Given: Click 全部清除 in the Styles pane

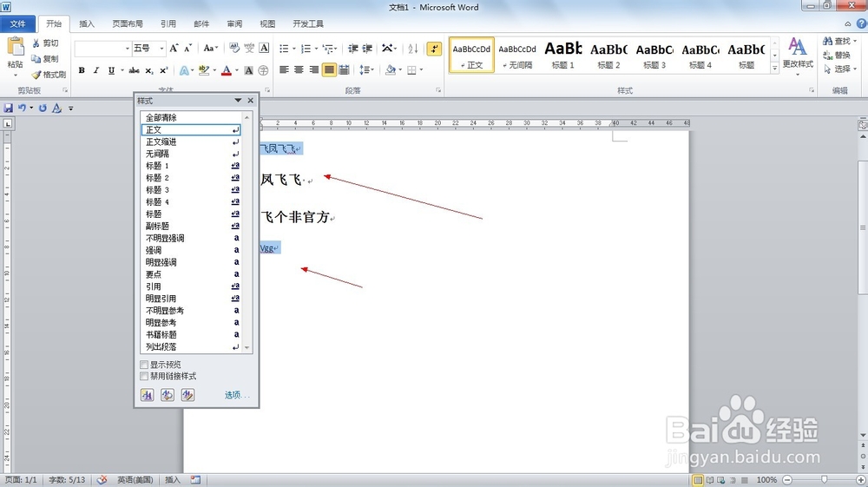Looking at the screenshot, I should [x=191, y=117].
